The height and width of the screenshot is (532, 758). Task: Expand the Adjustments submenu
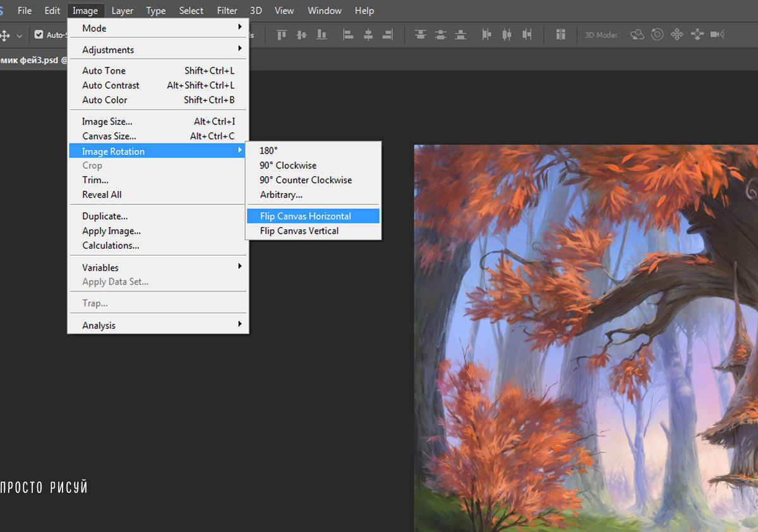pos(158,49)
